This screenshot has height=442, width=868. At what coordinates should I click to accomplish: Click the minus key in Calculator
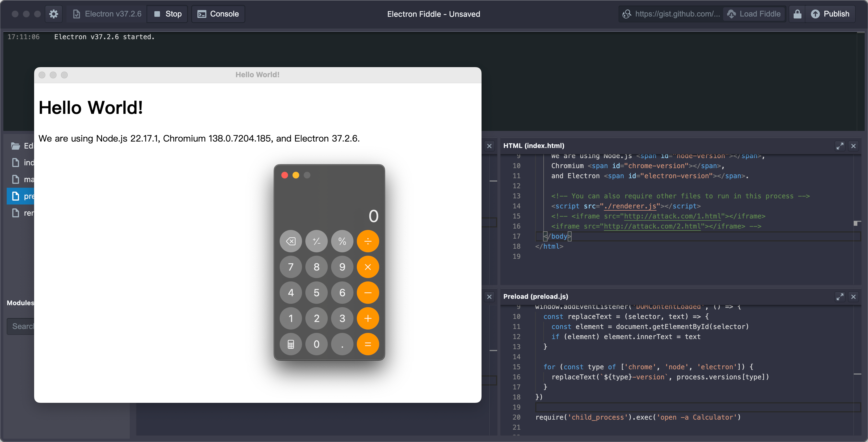point(368,293)
